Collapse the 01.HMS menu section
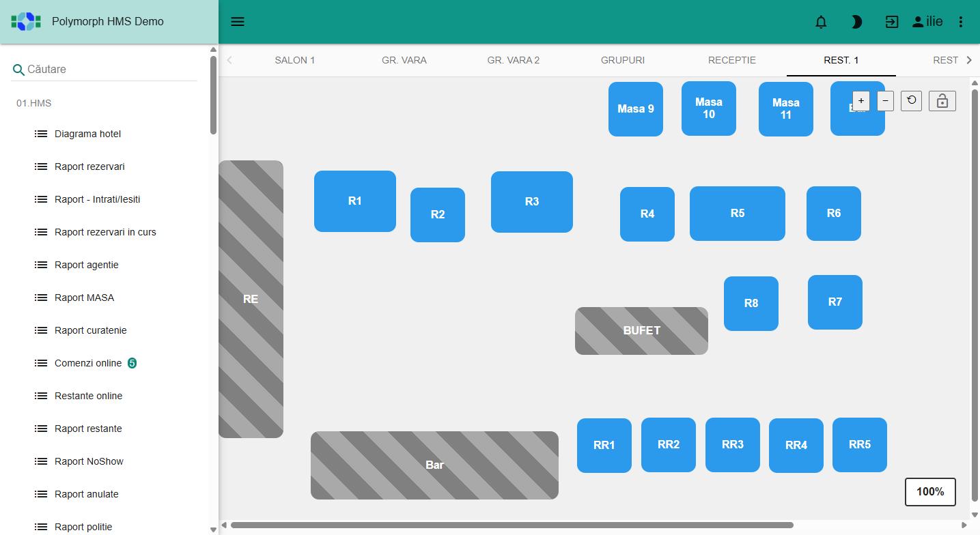980x535 pixels. click(x=34, y=103)
